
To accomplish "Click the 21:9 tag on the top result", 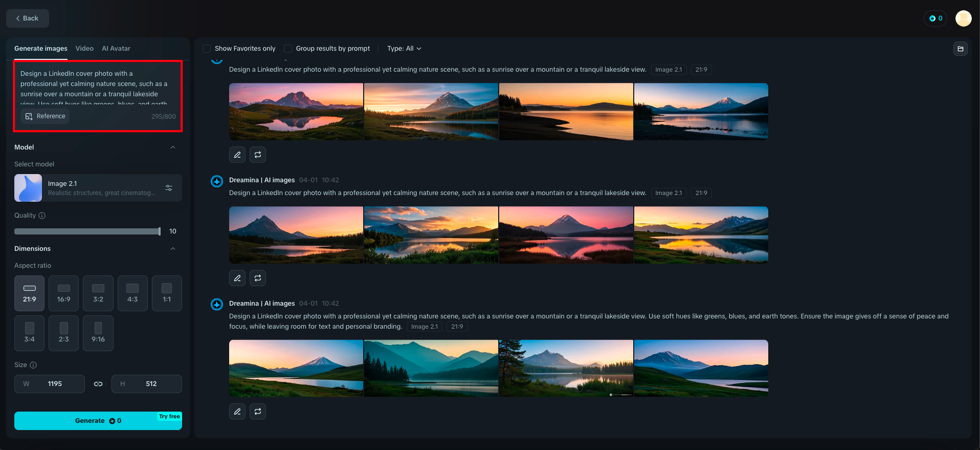I will (x=701, y=70).
